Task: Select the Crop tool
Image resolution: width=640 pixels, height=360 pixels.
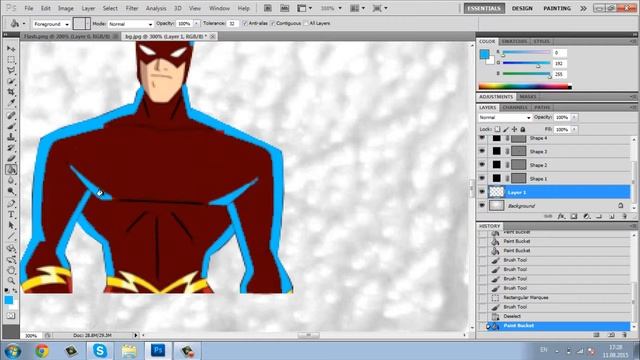Action: tap(11, 92)
